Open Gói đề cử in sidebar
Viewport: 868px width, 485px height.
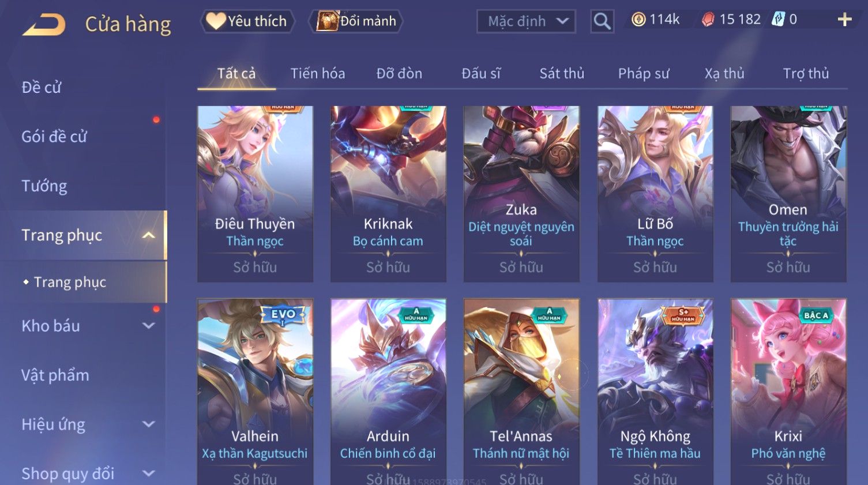[54, 137]
